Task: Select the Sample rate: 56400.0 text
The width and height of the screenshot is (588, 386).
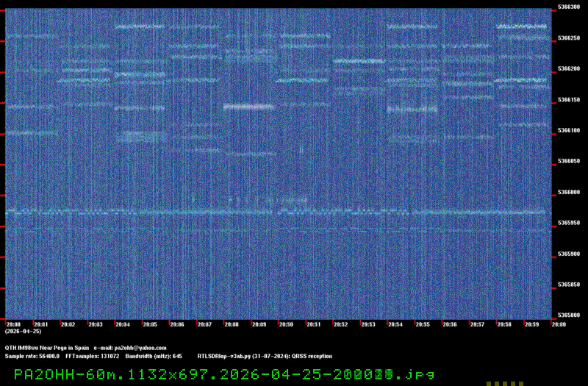Action: pos(32,357)
